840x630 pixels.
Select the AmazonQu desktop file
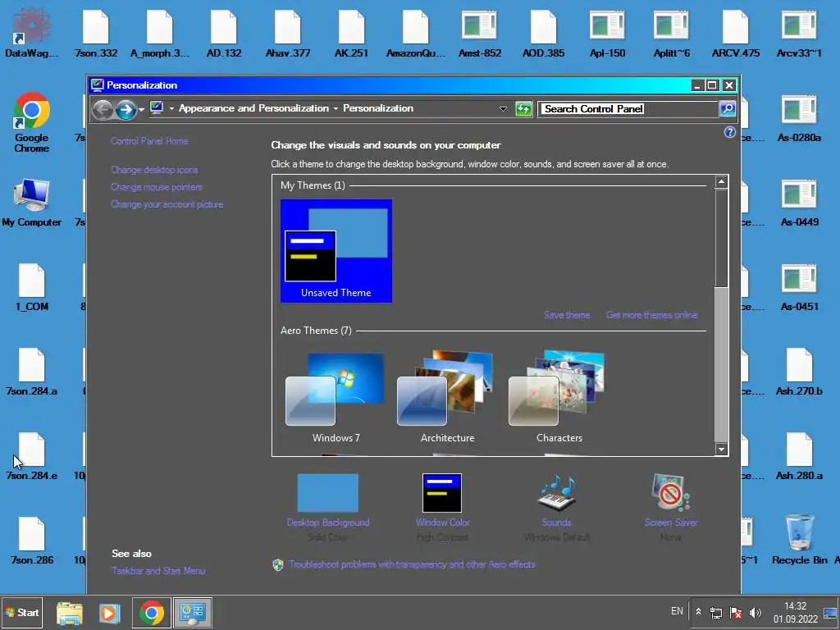click(x=416, y=34)
